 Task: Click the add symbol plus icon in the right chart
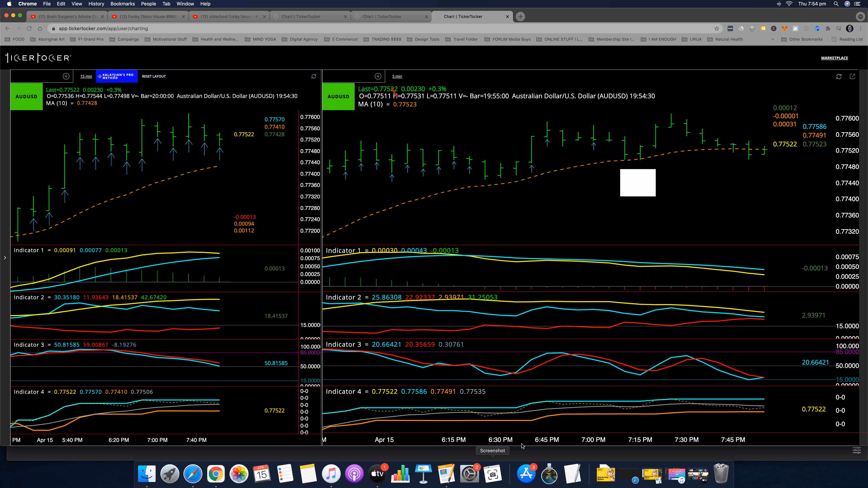pos(378,76)
